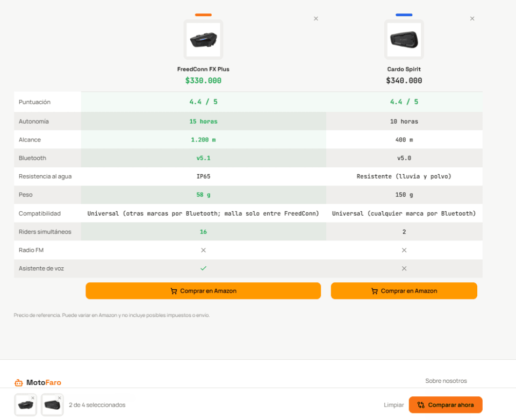Click Resistencia al agua row label
The width and height of the screenshot is (516, 420).
click(x=45, y=176)
